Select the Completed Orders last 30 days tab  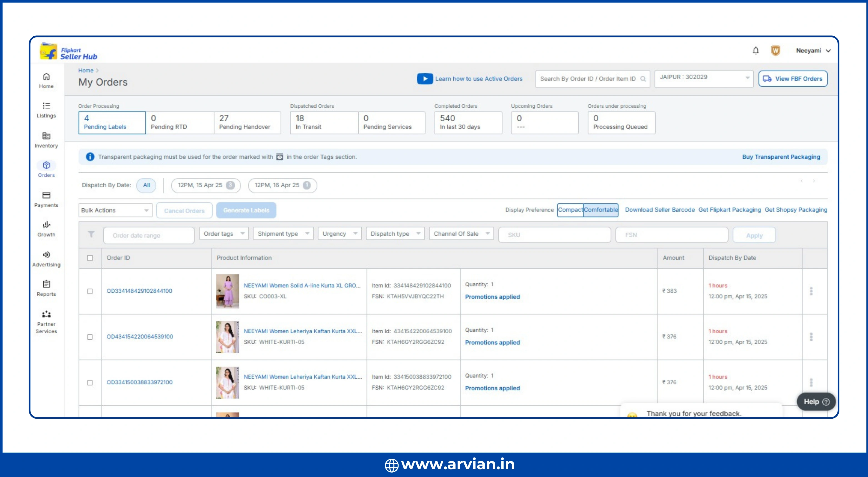[x=468, y=123]
